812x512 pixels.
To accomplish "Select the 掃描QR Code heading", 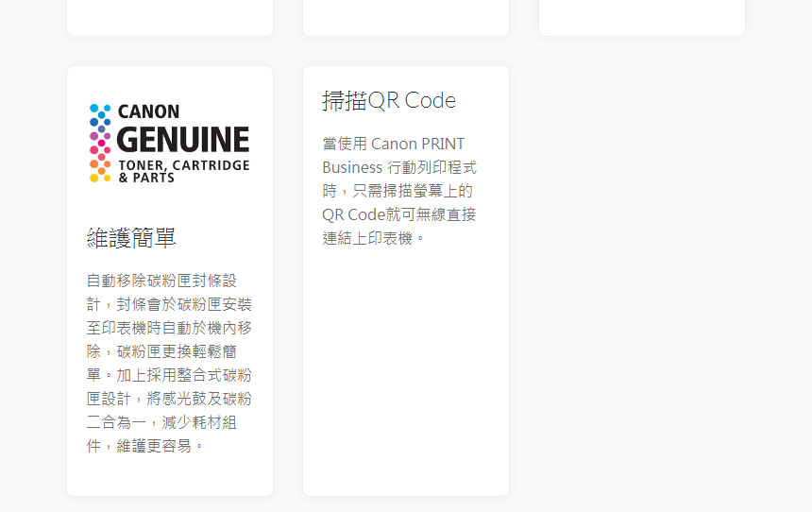I will 389,100.
